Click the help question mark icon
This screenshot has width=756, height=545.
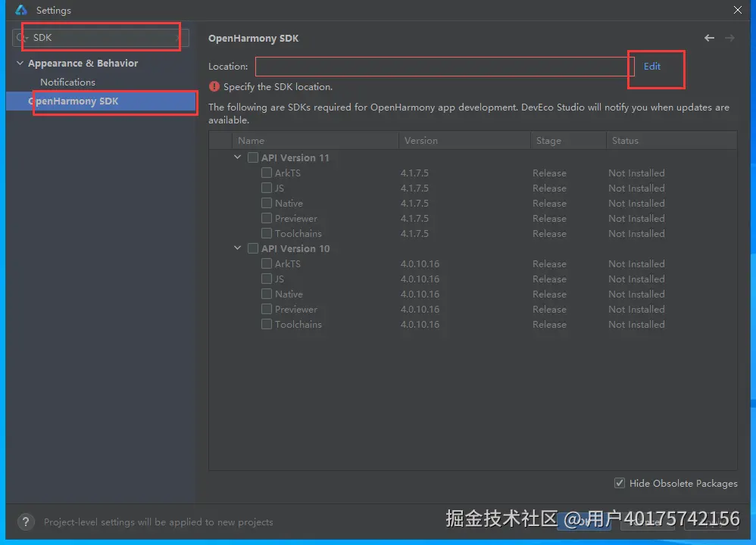(x=26, y=522)
